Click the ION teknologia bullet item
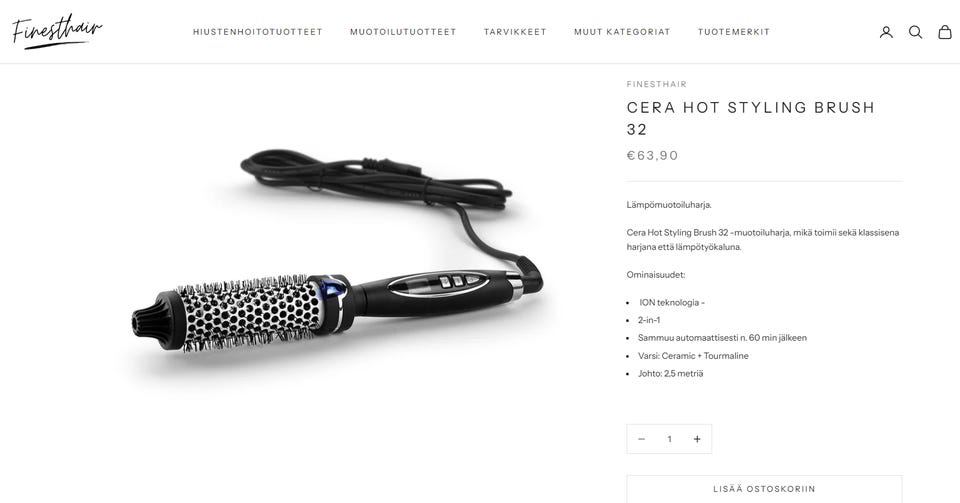 click(672, 302)
